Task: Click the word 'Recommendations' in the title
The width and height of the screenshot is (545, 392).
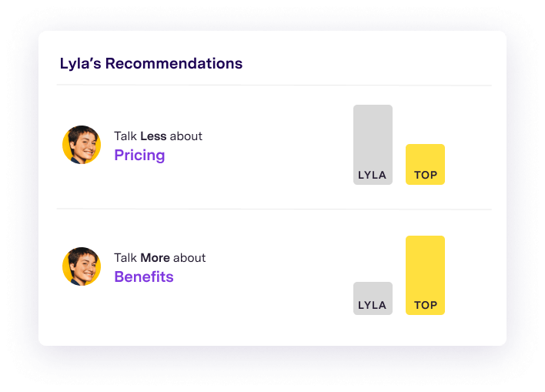Action: coord(174,64)
